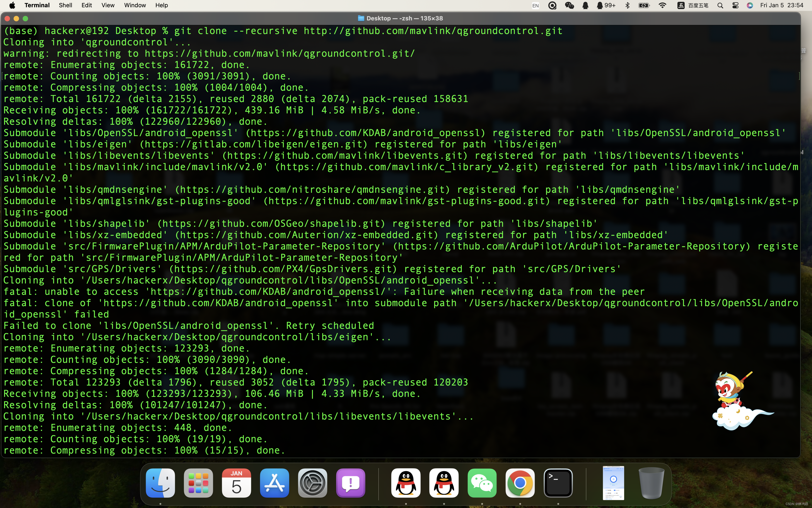
Task: Open the Help menu
Action: coord(161,5)
